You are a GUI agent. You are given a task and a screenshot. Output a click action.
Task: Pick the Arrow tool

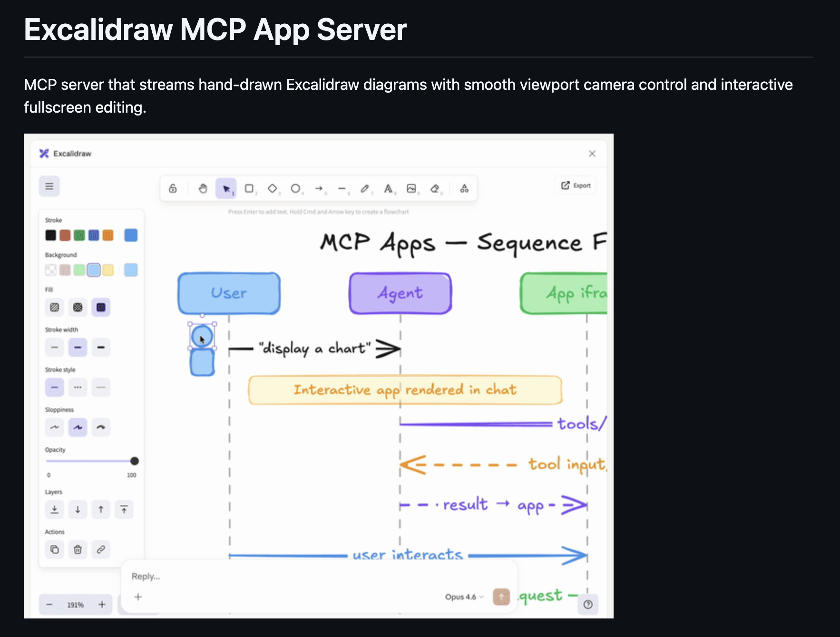[319, 188]
